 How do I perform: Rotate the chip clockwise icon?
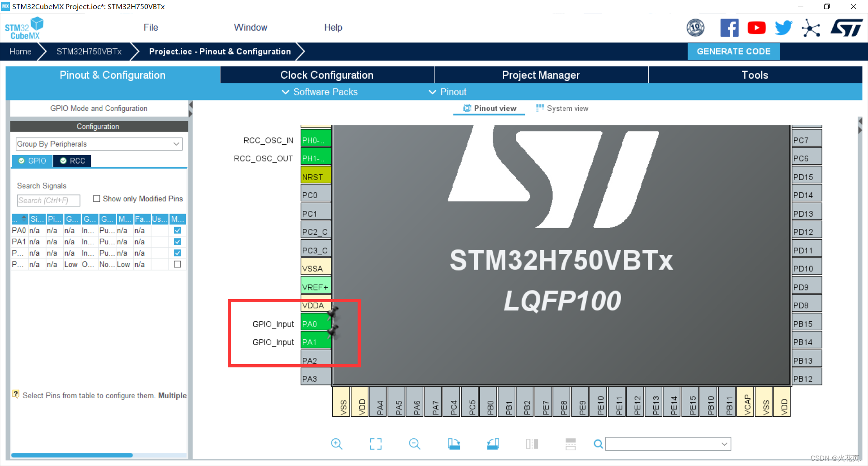click(x=454, y=444)
